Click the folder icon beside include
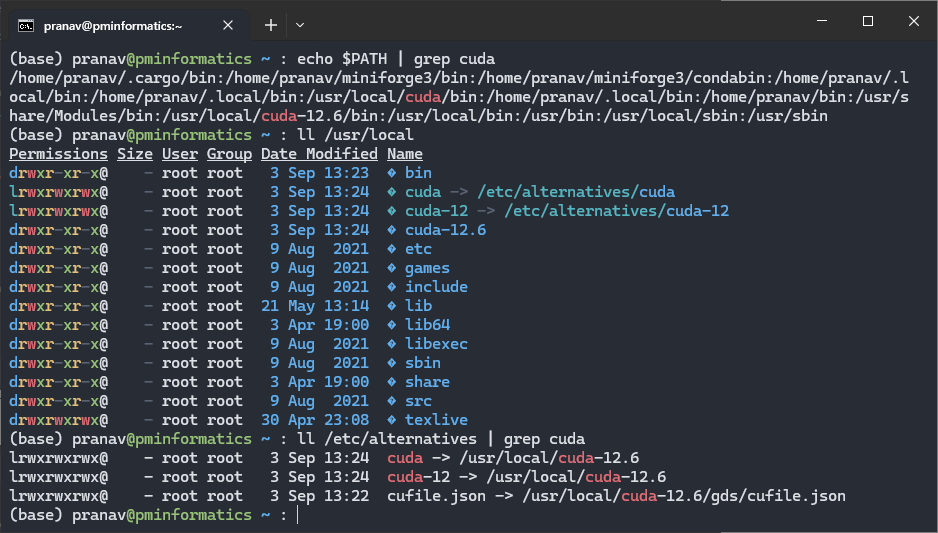 click(391, 287)
